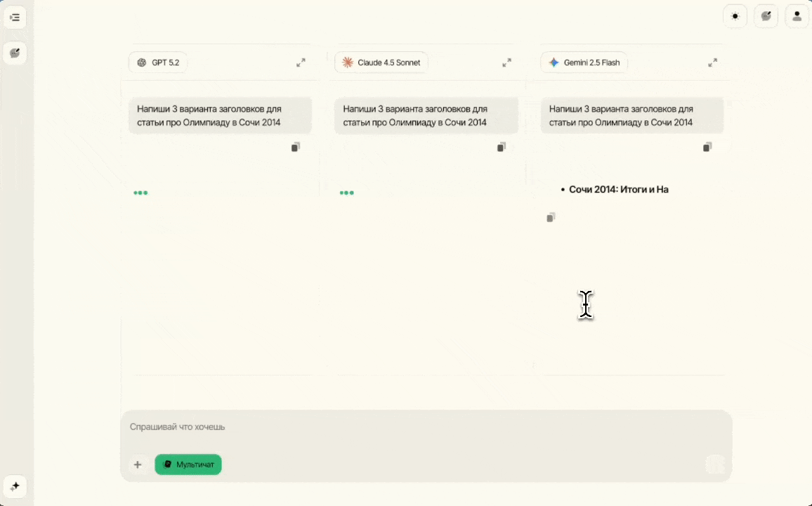Open the sidebar menu toggle icon
The height and width of the screenshot is (506, 812).
point(15,18)
